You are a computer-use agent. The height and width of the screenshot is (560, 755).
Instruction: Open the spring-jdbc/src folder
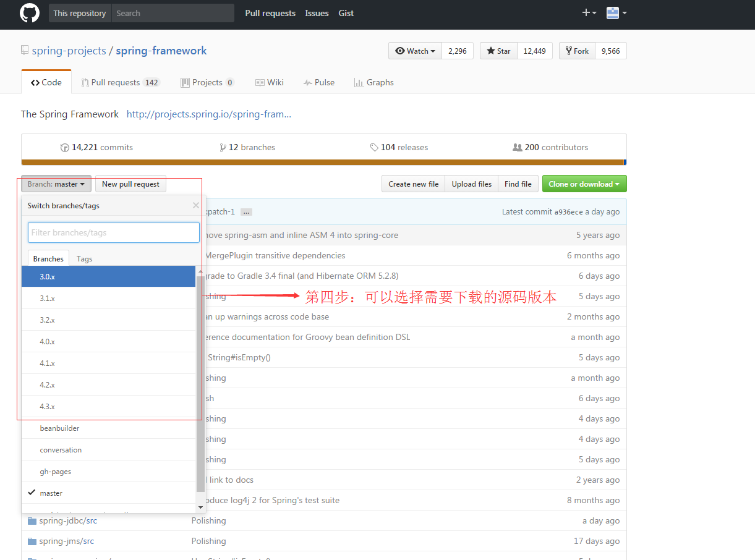point(68,520)
